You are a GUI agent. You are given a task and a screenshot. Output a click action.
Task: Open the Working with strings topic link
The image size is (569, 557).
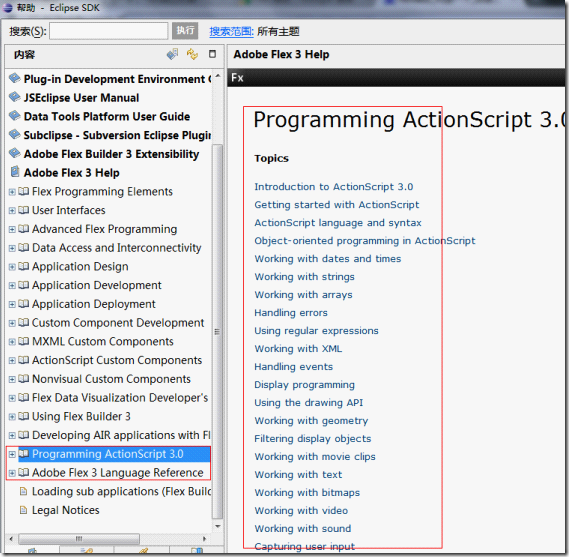pyautogui.click(x=304, y=277)
